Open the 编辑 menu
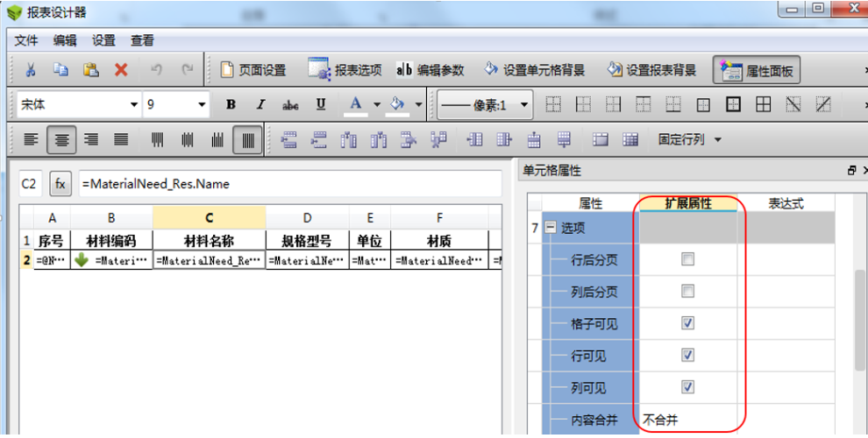Image resolution: width=868 pixels, height=438 pixels. [x=65, y=40]
